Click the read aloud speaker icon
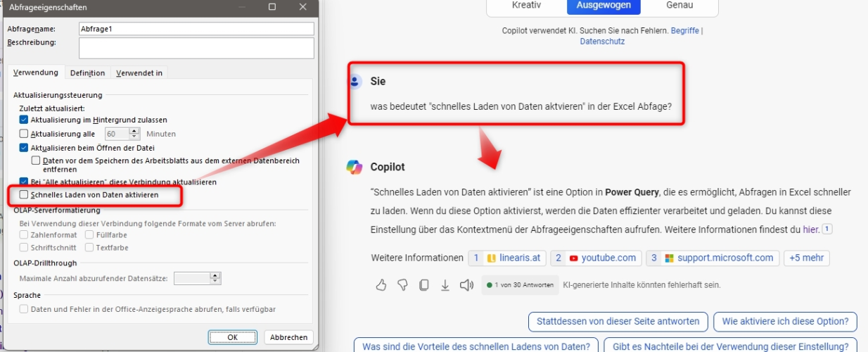 click(466, 285)
